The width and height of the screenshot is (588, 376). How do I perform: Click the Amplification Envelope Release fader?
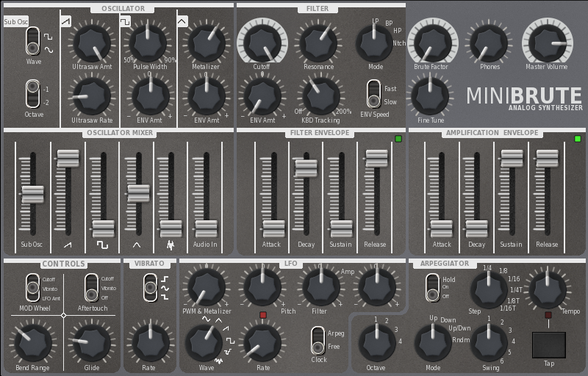tap(547, 159)
